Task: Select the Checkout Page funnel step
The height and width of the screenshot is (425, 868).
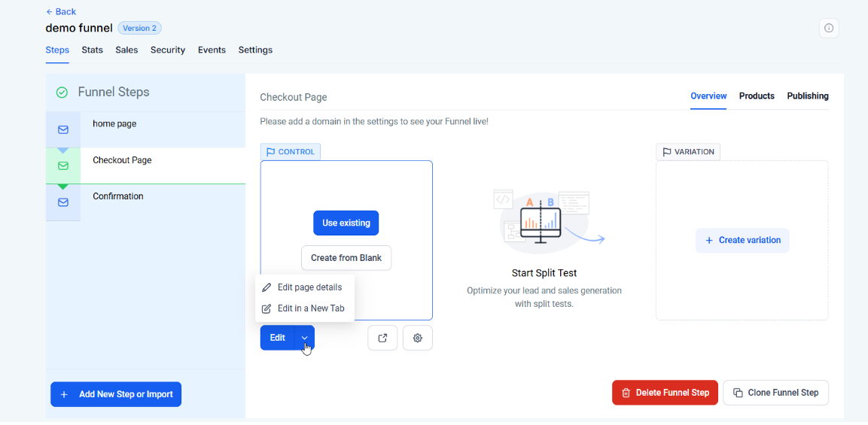Action: pyautogui.click(x=145, y=165)
